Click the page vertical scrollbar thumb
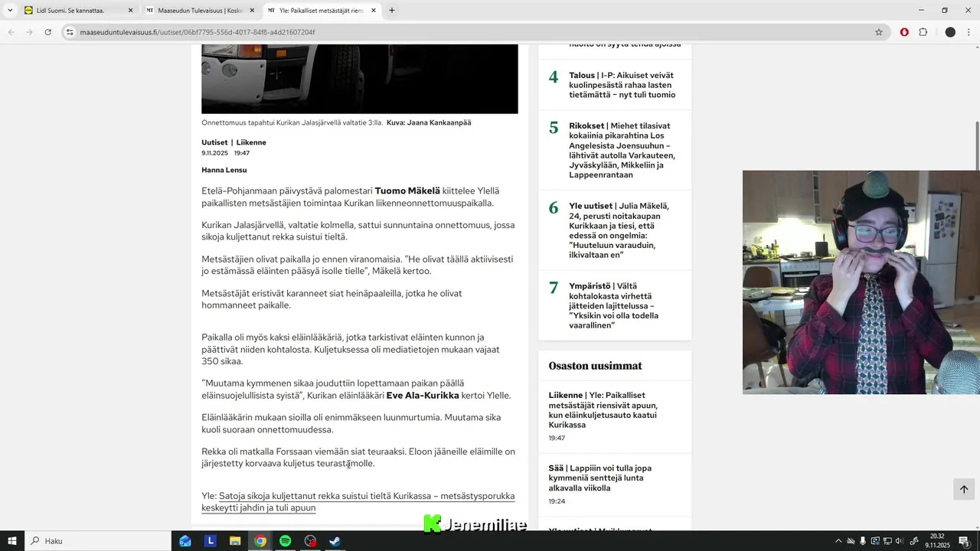The height and width of the screenshot is (551, 980). point(976,145)
